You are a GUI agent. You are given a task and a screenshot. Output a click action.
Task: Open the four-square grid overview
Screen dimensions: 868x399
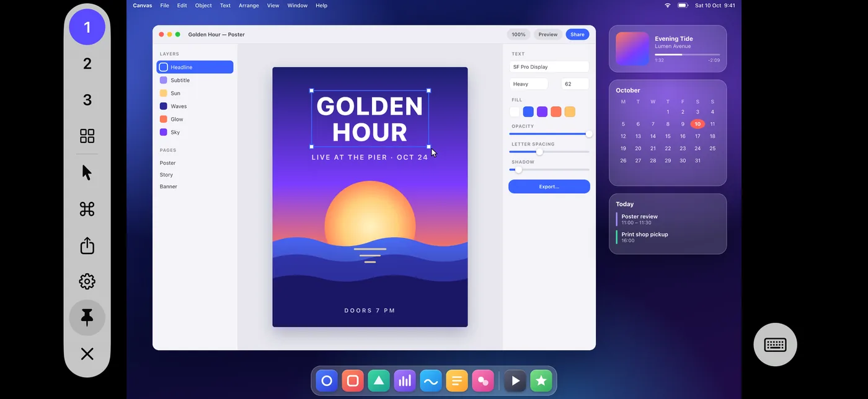coord(87,136)
